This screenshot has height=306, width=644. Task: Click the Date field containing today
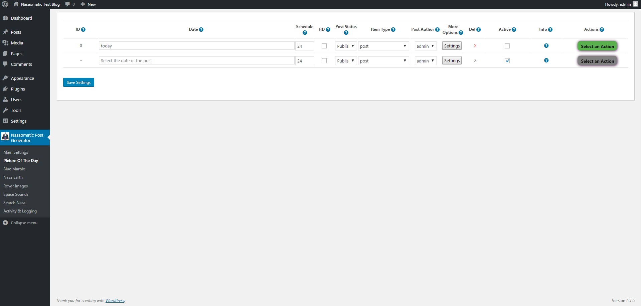196,46
